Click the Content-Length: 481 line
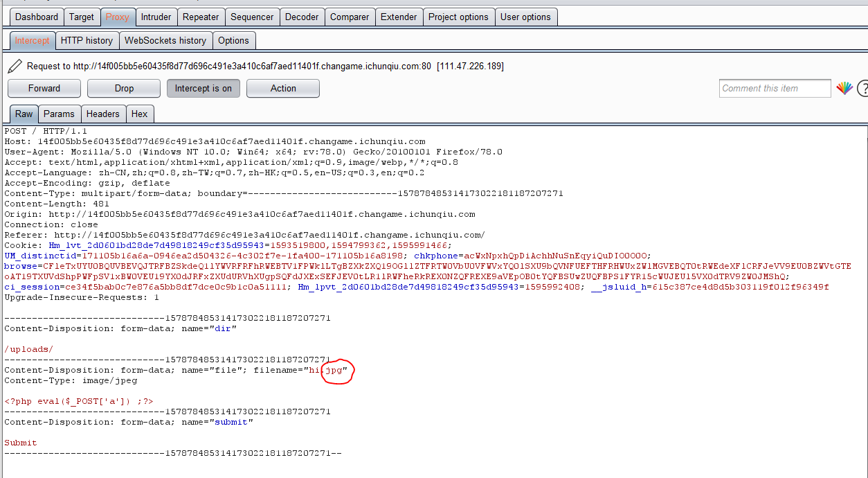The image size is (868, 478). tap(57, 204)
